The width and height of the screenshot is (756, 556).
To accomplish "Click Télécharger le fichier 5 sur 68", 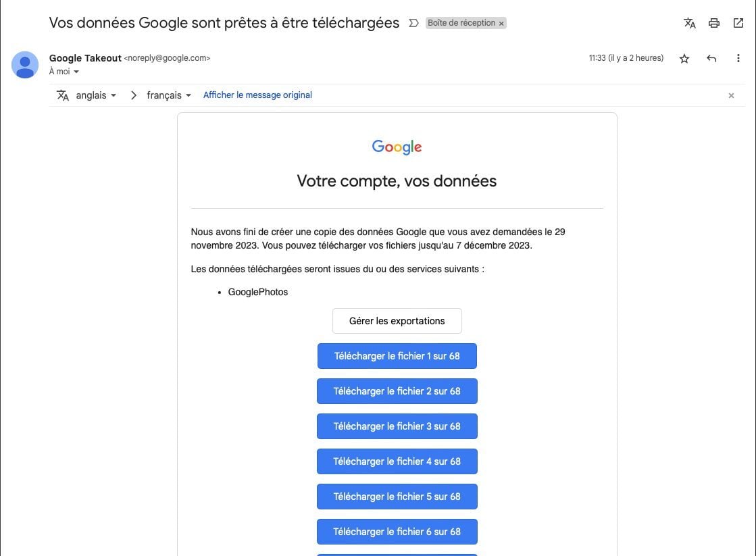I will (397, 497).
